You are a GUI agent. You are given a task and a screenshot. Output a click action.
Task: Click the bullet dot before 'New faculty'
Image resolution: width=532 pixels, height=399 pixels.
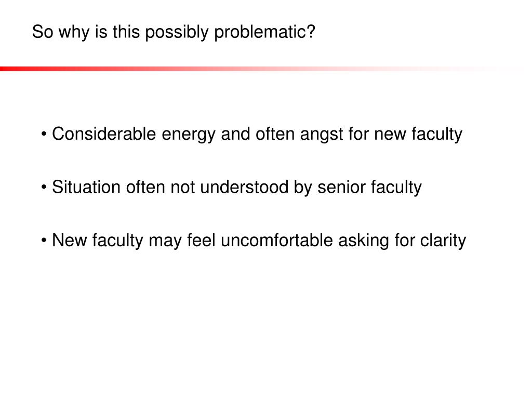(44, 241)
